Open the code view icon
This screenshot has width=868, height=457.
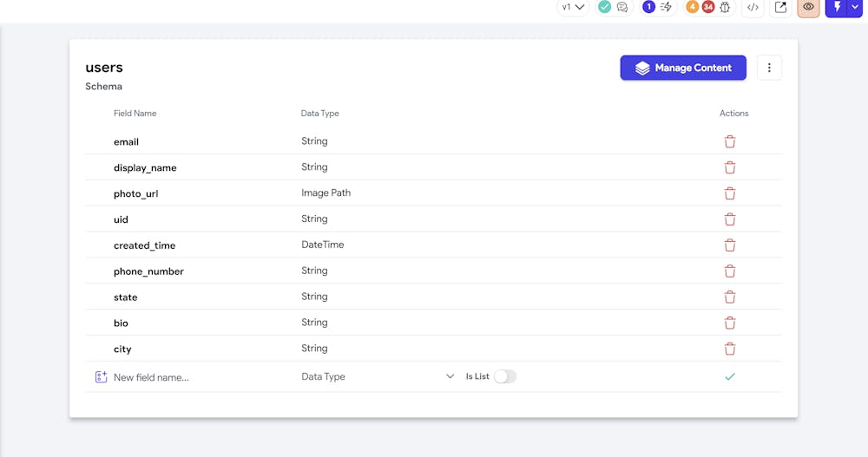(753, 7)
